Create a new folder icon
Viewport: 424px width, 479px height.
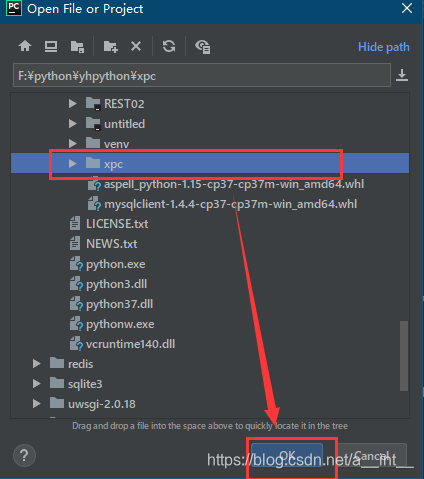110,46
